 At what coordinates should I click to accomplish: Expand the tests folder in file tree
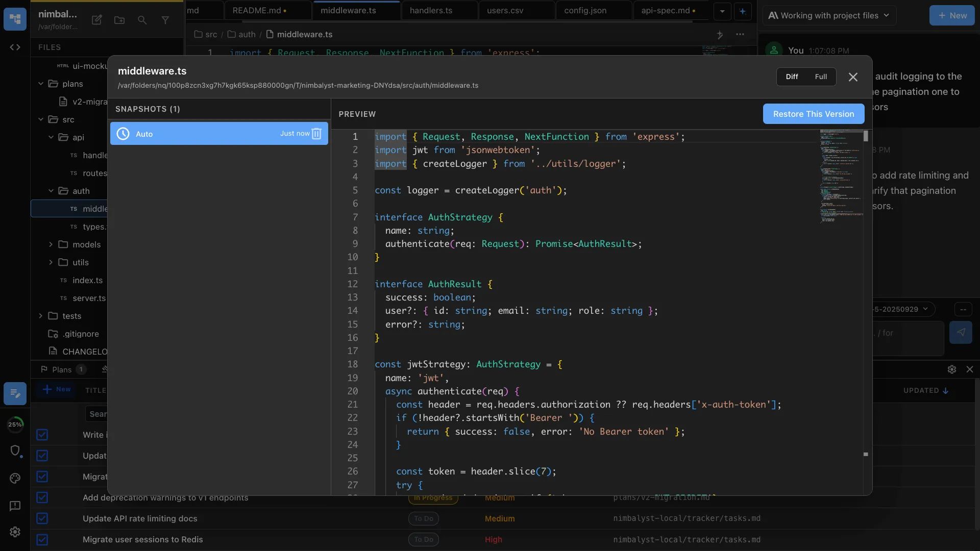pos(41,316)
